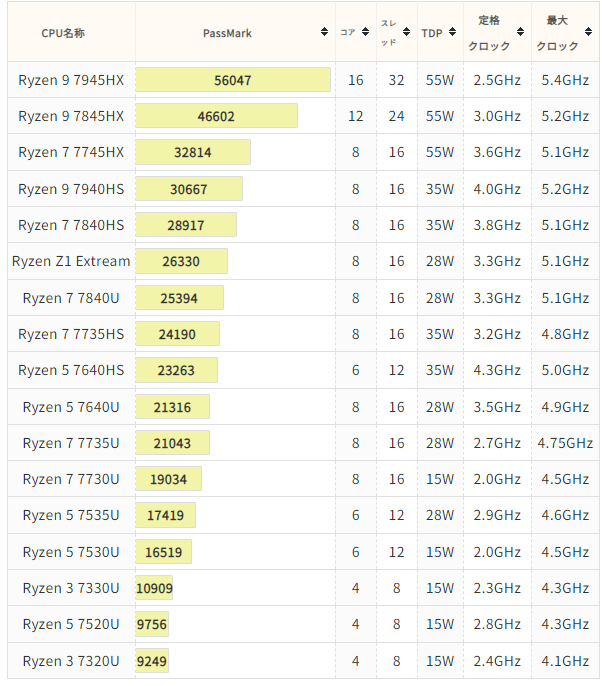602x686 pixels.
Task: Select the Ryzen 3 7330U name cell
Action: coord(71,588)
